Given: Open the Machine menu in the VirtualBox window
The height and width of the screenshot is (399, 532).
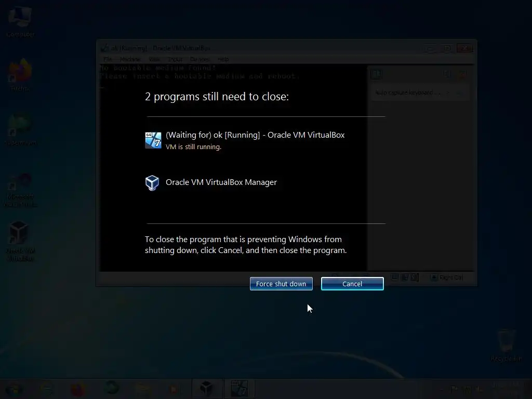Looking at the screenshot, I should (130, 59).
